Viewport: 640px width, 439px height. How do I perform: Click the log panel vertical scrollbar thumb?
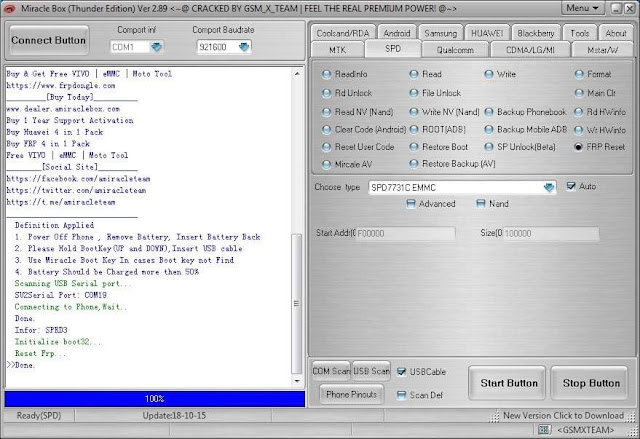pyautogui.click(x=297, y=304)
